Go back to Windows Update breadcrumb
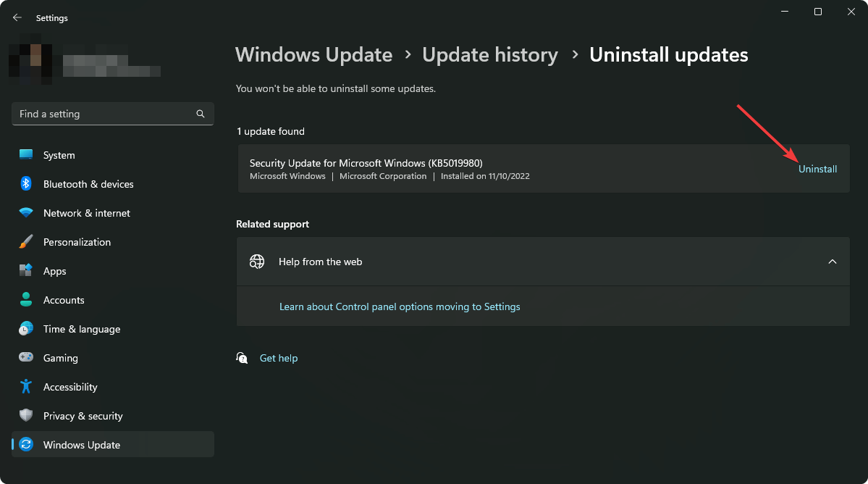The height and width of the screenshot is (484, 868). click(x=314, y=54)
